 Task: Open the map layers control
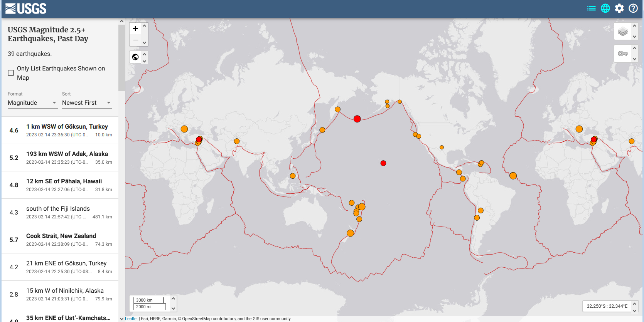(x=623, y=32)
